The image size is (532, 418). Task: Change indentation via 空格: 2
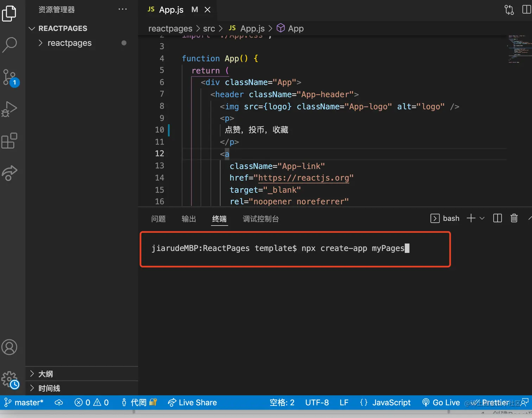[x=282, y=403]
